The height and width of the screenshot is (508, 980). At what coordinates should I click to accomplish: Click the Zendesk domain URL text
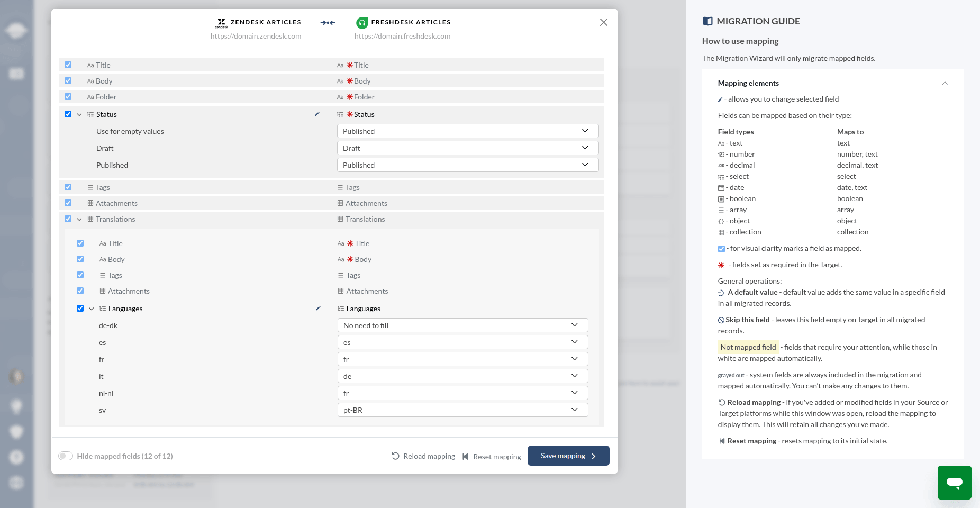point(256,36)
